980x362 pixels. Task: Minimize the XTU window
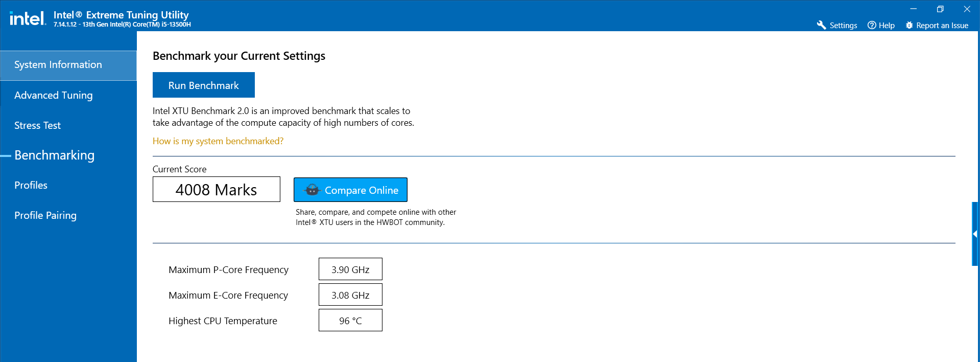(914, 9)
